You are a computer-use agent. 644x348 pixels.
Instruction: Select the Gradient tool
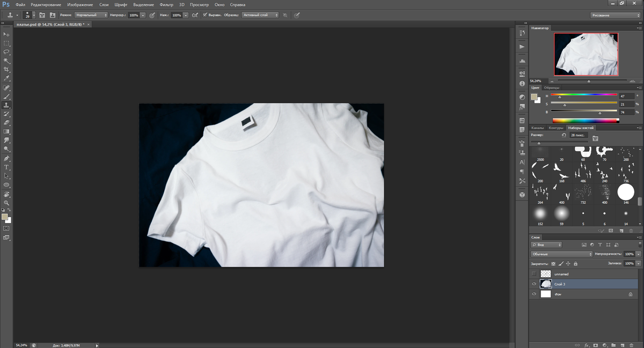click(x=6, y=131)
